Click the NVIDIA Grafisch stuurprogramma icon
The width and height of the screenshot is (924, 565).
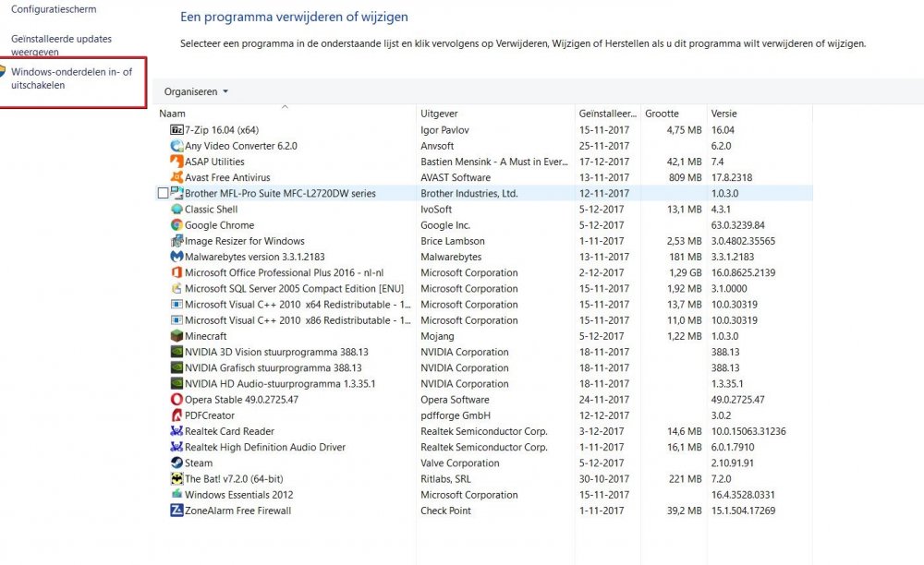point(176,367)
